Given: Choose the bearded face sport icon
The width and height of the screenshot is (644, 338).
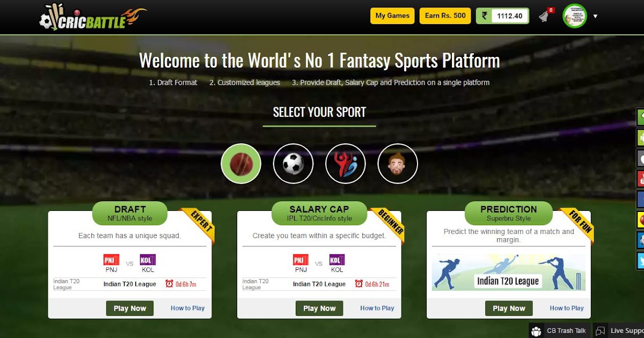Looking at the screenshot, I should pos(398,164).
